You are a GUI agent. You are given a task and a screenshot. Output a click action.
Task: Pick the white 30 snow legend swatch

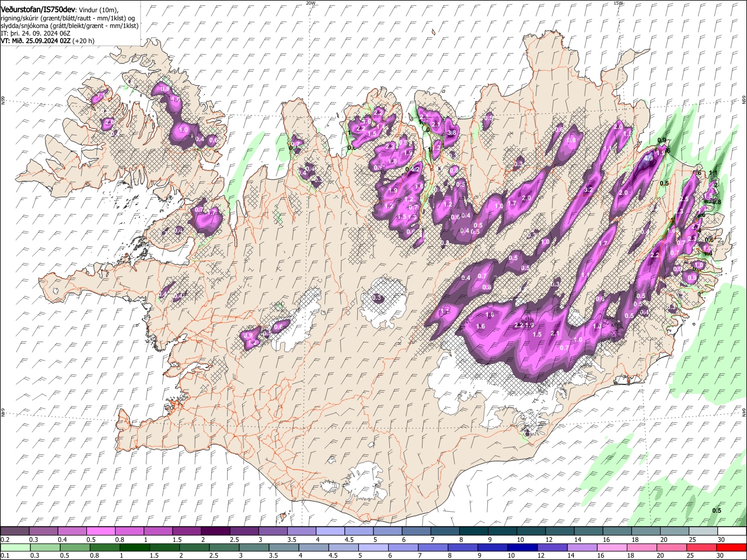(731, 531)
